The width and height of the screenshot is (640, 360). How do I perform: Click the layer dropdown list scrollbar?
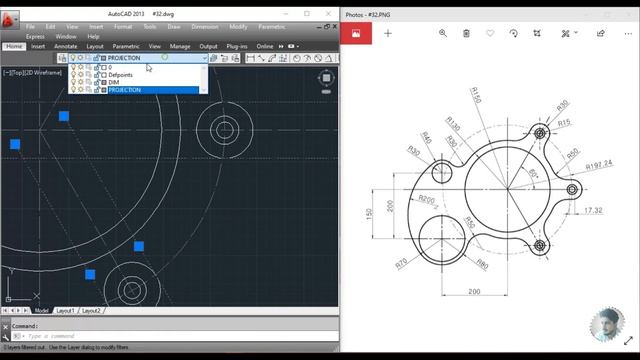[204, 79]
